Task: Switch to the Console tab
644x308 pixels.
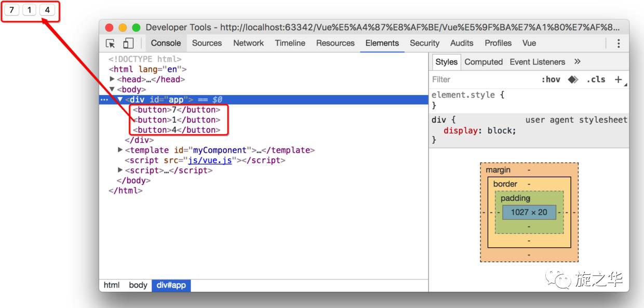Action: click(x=166, y=43)
